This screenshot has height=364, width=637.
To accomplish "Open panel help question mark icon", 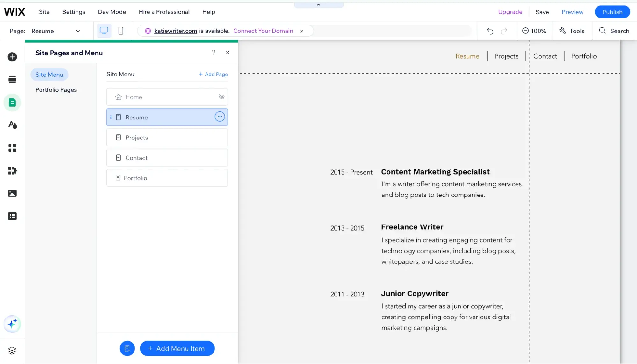I will click(x=214, y=53).
